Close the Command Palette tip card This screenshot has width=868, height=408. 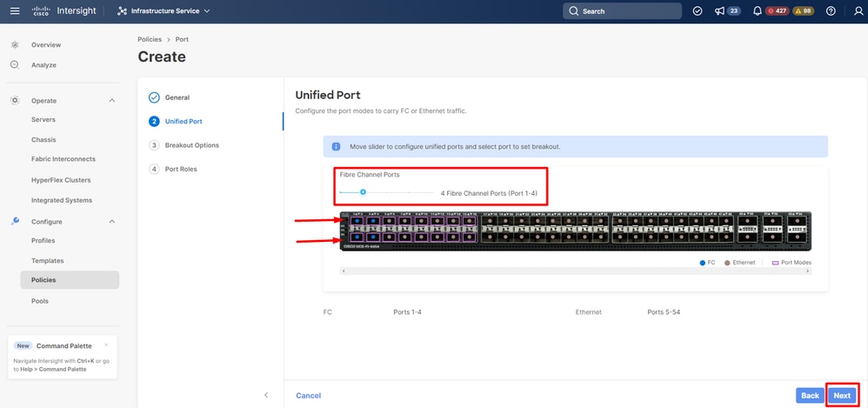[106, 344]
